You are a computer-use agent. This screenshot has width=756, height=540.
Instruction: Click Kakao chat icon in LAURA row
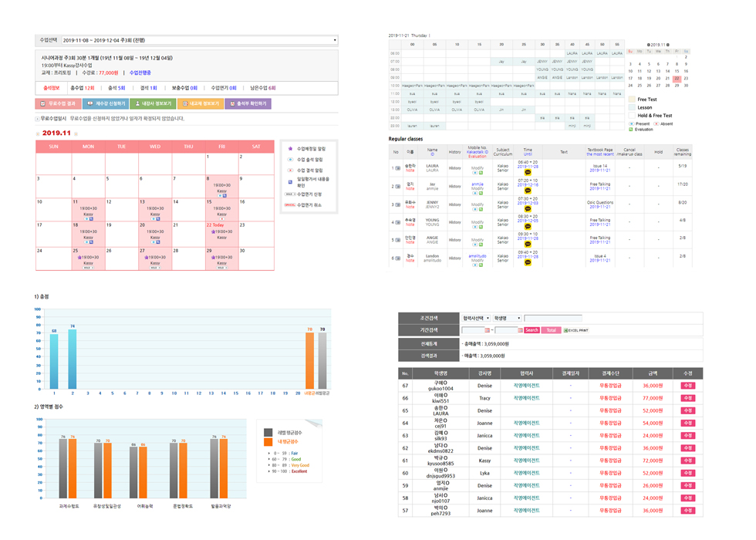click(528, 174)
